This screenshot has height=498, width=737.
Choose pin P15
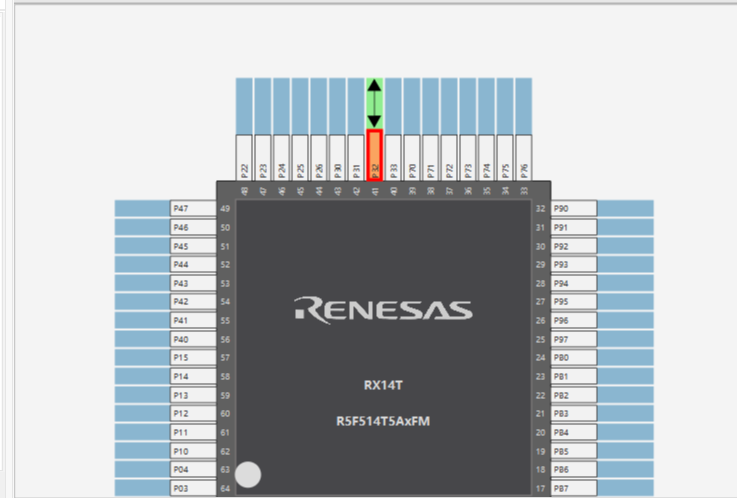click(x=193, y=357)
